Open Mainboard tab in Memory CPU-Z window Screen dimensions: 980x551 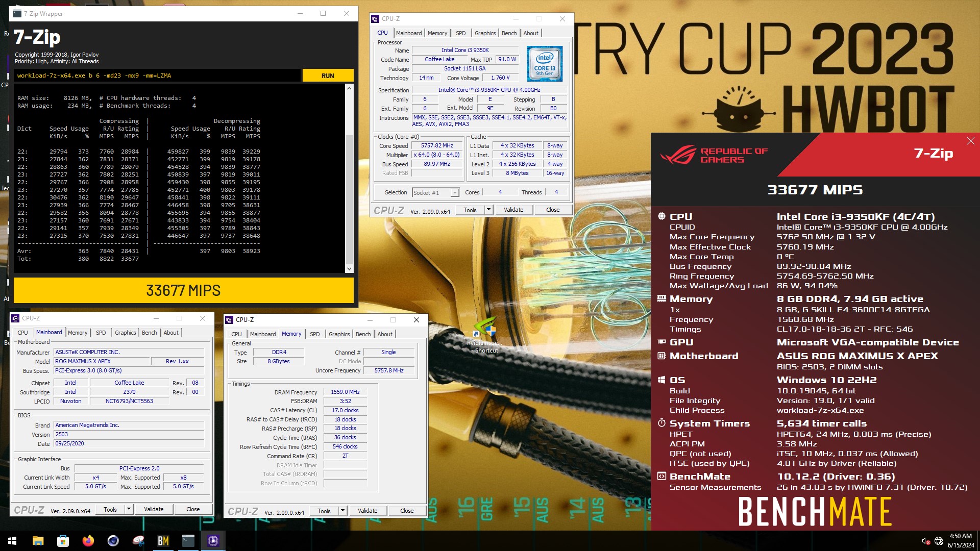(263, 334)
